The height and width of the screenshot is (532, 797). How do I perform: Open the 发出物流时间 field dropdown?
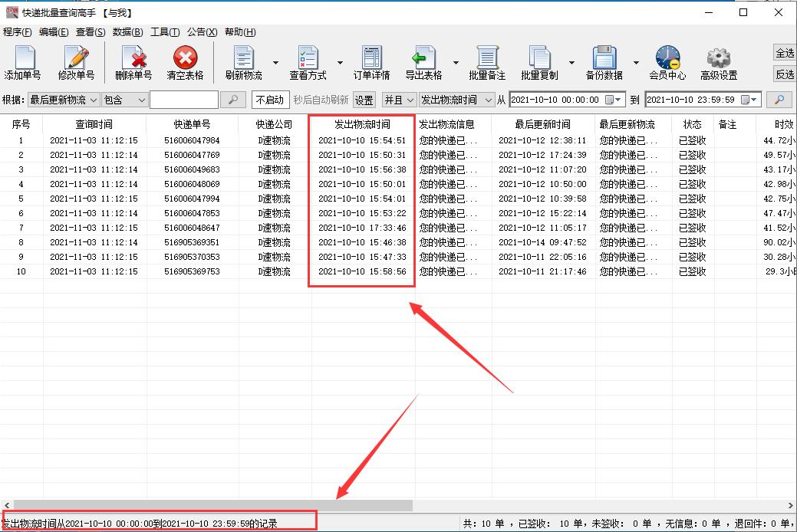pyautogui.click(x=486, y=100)
